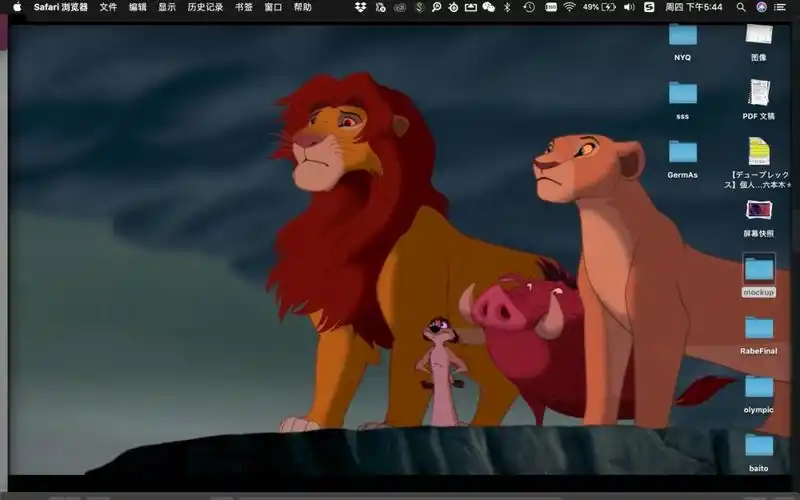This screenshot has width=800, height=500.
Task: Open the Notification Center list icon
Action: click(x=780, y=7)
